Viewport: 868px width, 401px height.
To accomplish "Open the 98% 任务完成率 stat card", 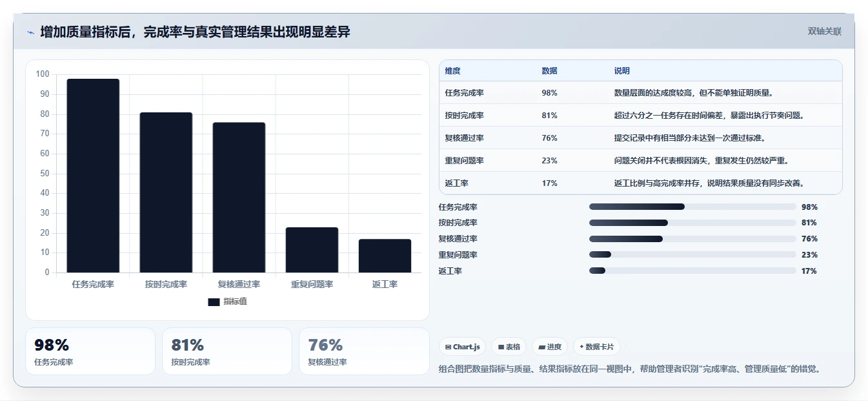I will click(90, 351).
